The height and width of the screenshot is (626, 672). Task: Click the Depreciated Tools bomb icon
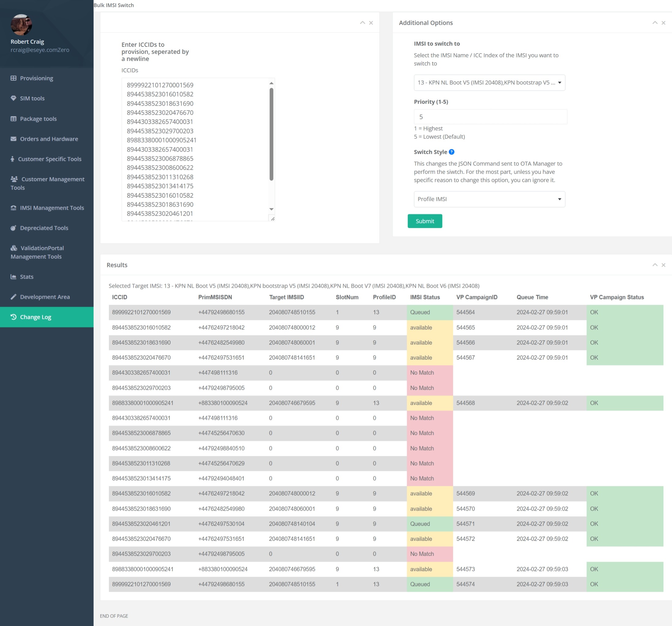[x=13, y=228]
